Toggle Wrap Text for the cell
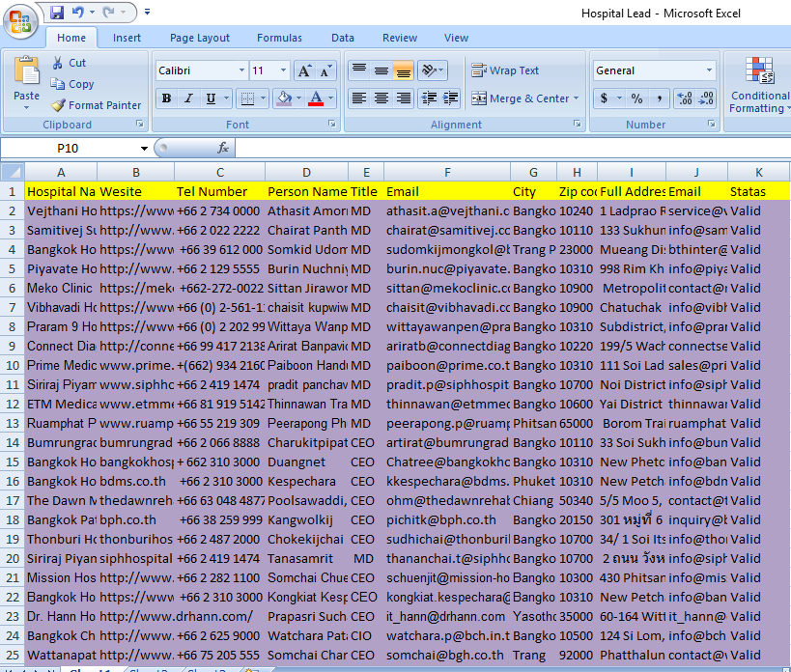 click(x=505, y=70)
